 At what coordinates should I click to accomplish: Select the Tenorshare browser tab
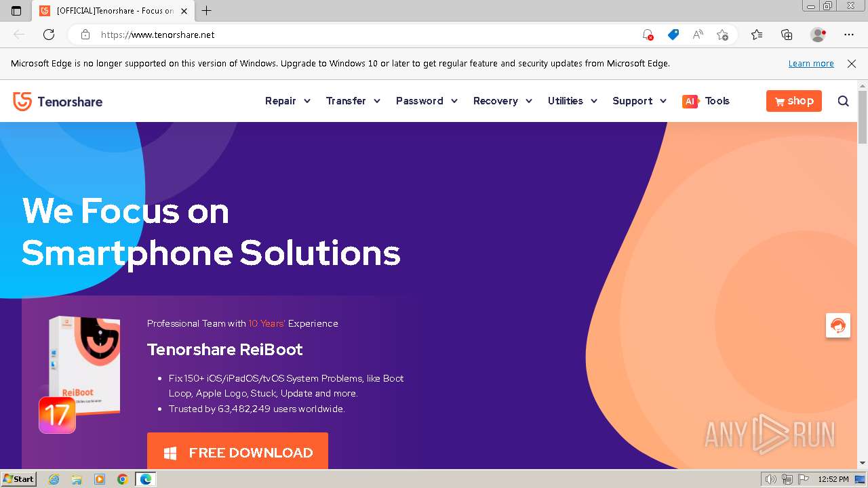(x=113, y=11)
